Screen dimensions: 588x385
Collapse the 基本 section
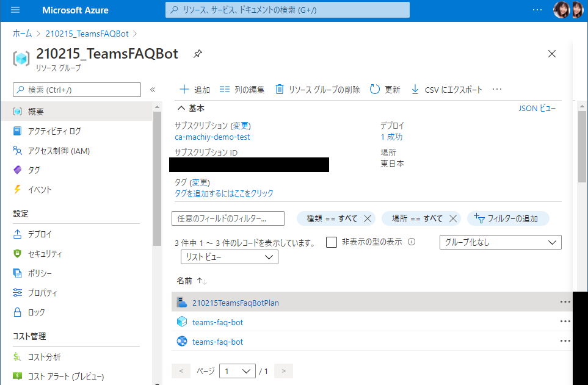pyautogui.click(x=181, y=108)
